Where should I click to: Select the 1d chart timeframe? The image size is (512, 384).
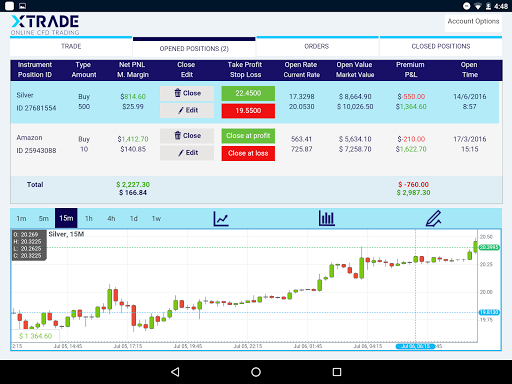(134, 218)
